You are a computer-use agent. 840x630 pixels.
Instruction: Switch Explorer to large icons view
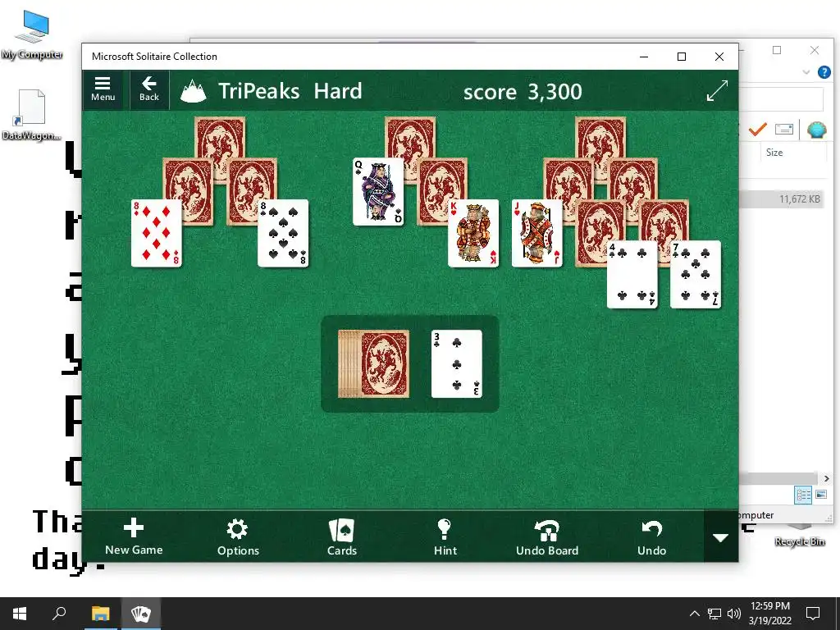point(821,495)
